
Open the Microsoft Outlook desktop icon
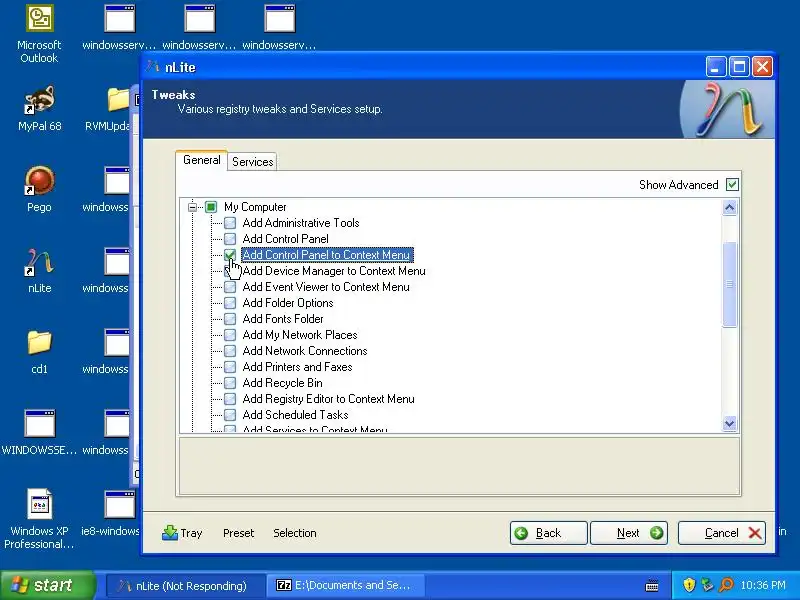tap(39, 19)
